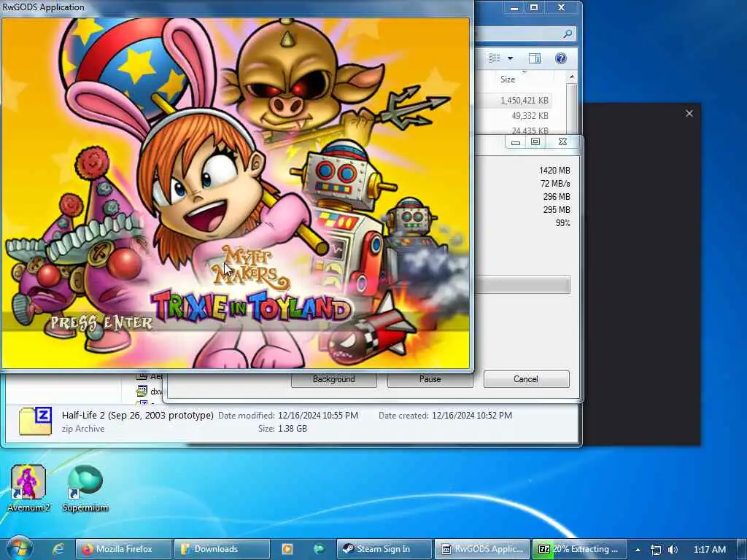Switch to the Steam Sign In taskbar button
747x560 pixels.
(384, 549)
